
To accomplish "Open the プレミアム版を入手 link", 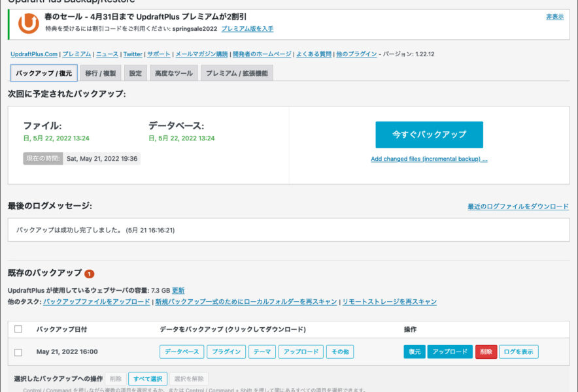I will [247, 29].
